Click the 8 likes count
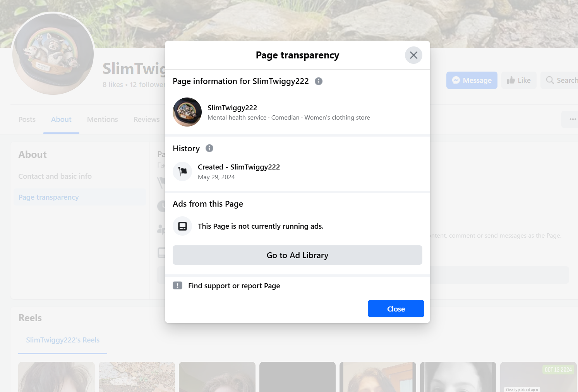Viewport: 578px width, 392px height. 113,84
